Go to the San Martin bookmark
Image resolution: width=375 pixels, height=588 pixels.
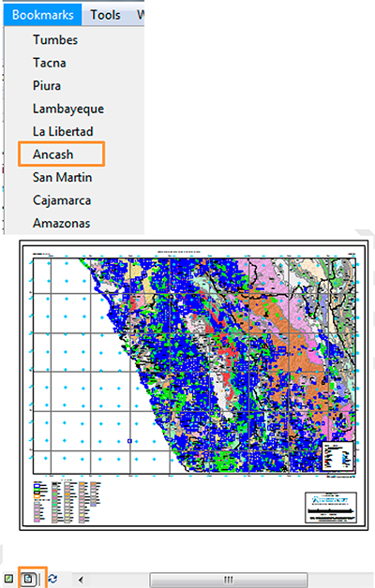tap(62, 177)
